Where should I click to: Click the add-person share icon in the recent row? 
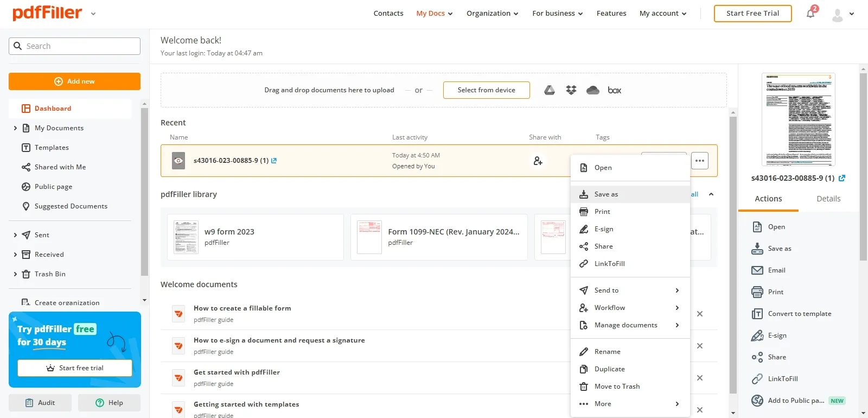coord(538,161)
